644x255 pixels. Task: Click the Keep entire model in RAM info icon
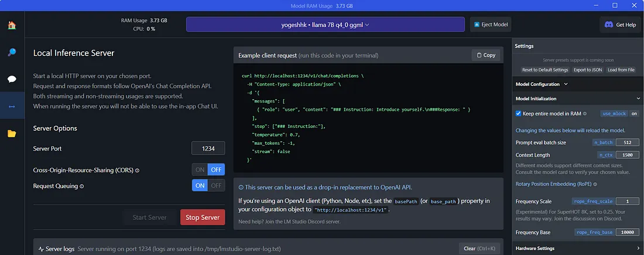(585, 114)
